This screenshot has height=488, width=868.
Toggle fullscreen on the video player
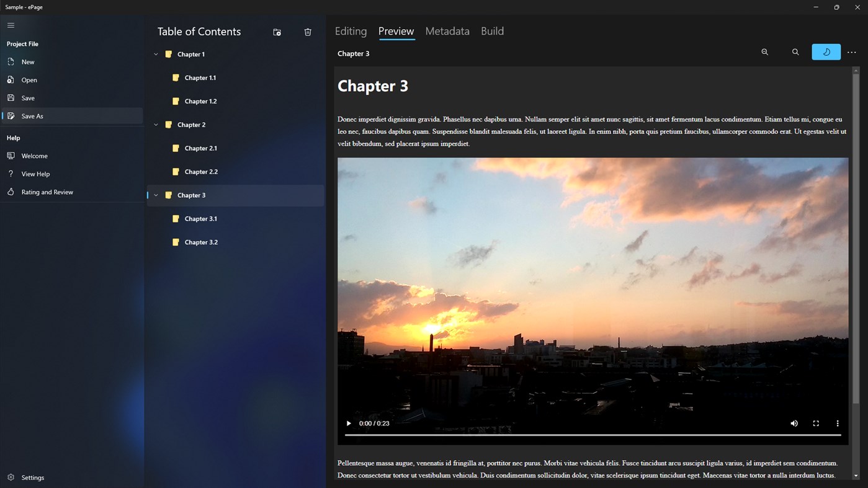click(x=816, y=423)
